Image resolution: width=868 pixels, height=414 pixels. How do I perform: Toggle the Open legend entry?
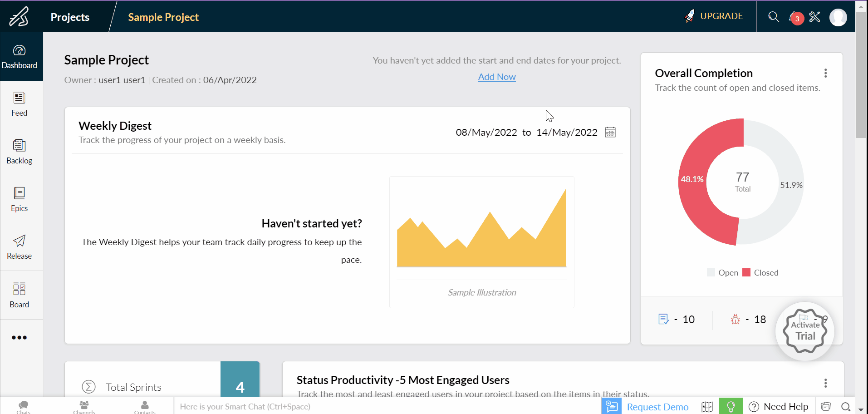723,272
